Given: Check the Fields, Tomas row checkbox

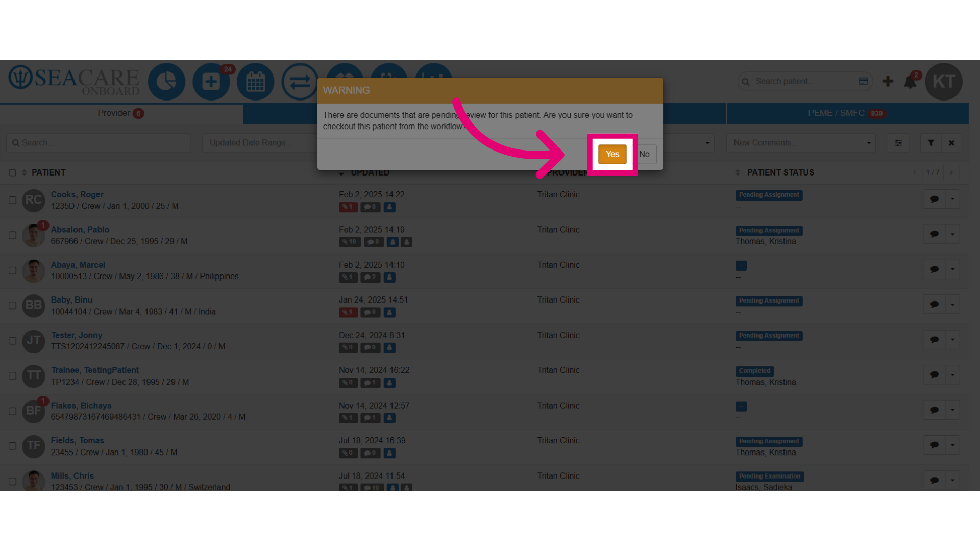Looking at the screenshot, I should click(x=12, y=446).
